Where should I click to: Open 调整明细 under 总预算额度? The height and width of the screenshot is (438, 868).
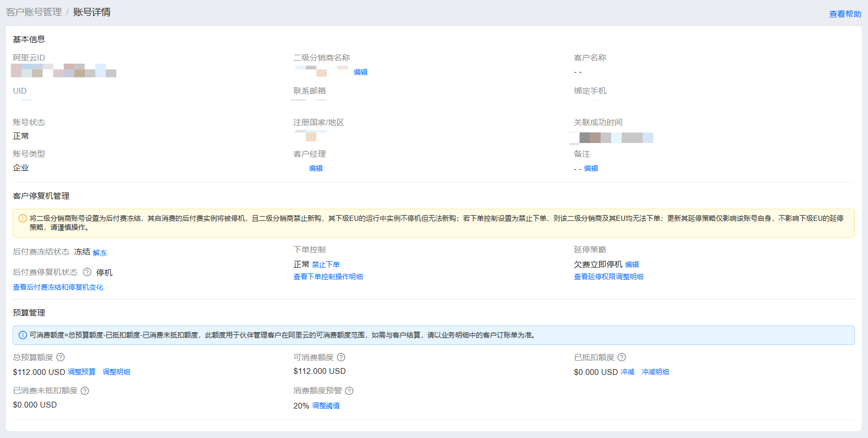pyautogui.click(x=116, y=372)
